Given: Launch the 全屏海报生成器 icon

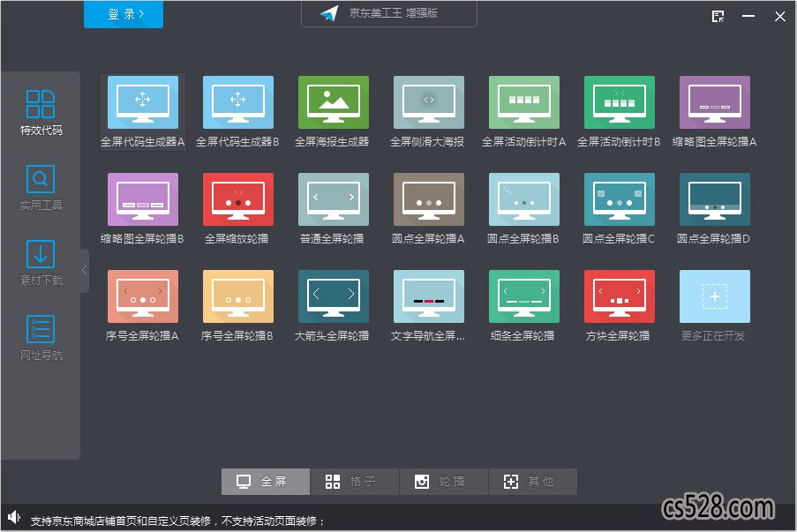Looking at the screenshot, I should coord(334,102).
